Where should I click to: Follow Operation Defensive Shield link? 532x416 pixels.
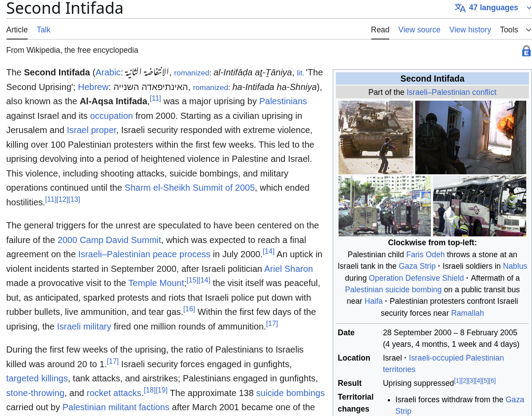click(416, 278)
